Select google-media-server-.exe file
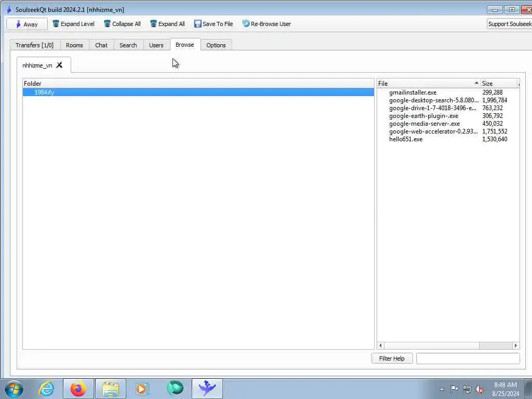Screen dimensions: 532x399 (x=424, y=124)
